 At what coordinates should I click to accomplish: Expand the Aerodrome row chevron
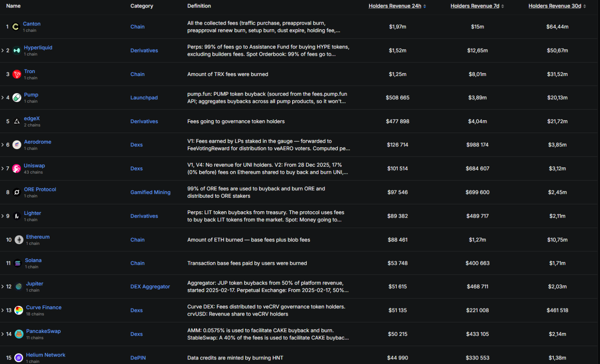3,145
